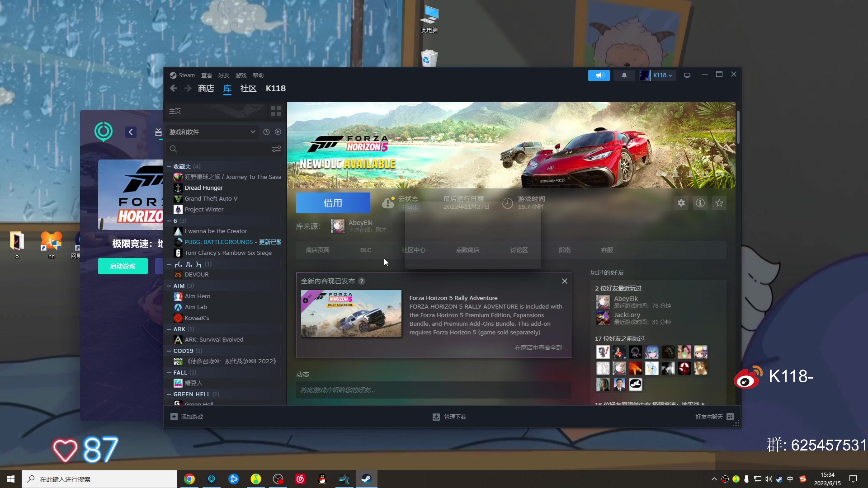
Task: Click the blue 借用 borrow button
Action: 333,203
